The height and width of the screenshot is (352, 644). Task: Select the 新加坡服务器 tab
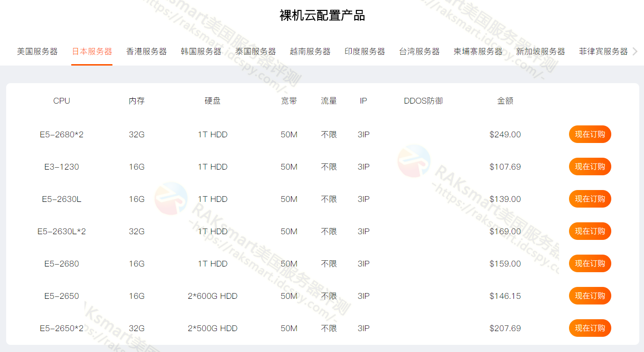tap(541, 51)
